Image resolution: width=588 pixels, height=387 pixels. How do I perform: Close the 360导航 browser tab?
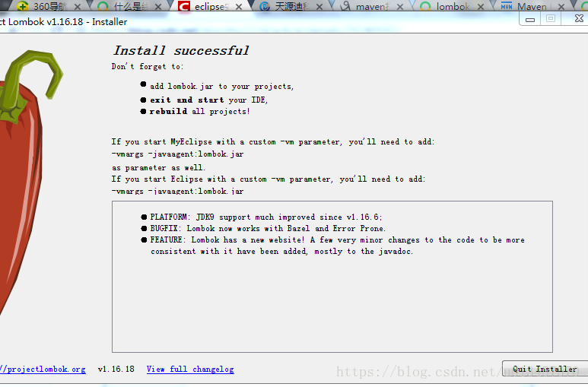click(78, 7)
